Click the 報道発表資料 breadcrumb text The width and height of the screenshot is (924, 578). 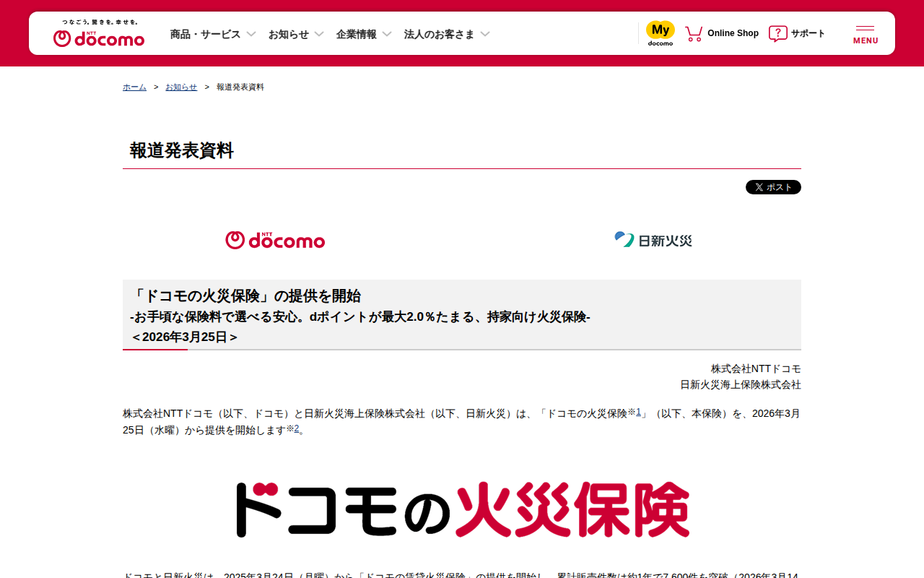pos(240,87)
